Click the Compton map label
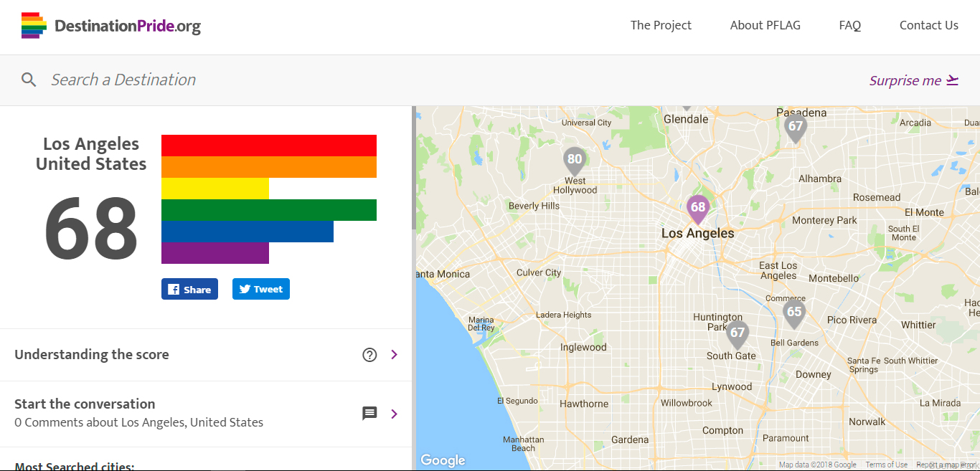980x471 pixels. [722, 430]
